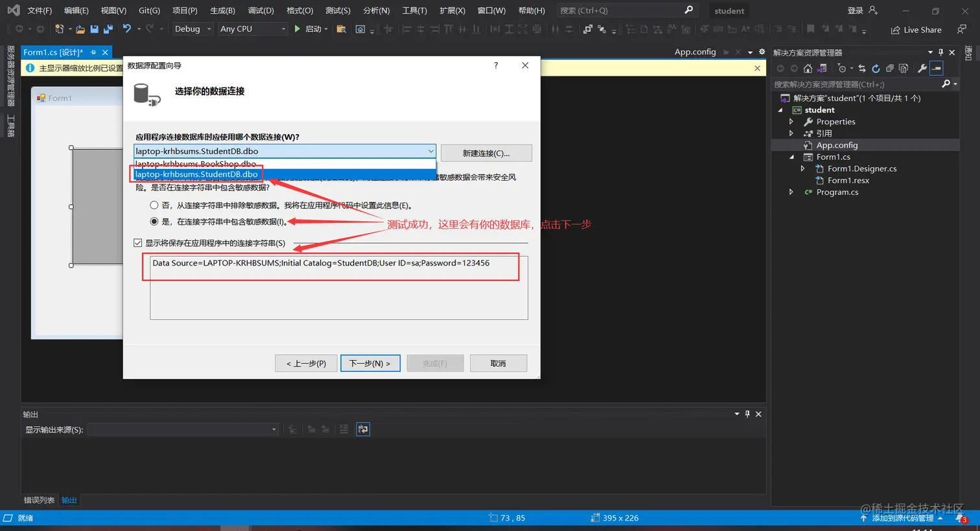Select Form1.resx in Solution Explorer

click(848, 180)
